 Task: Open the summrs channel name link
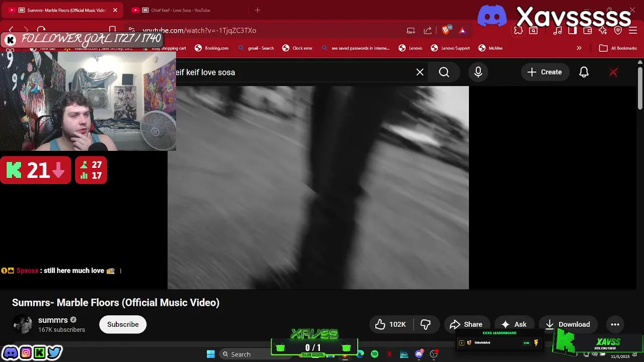pos(53,320)
